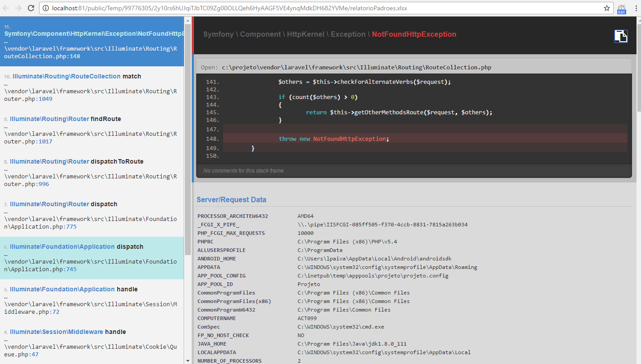Copy exception to clipboard icon

[621, 36]
